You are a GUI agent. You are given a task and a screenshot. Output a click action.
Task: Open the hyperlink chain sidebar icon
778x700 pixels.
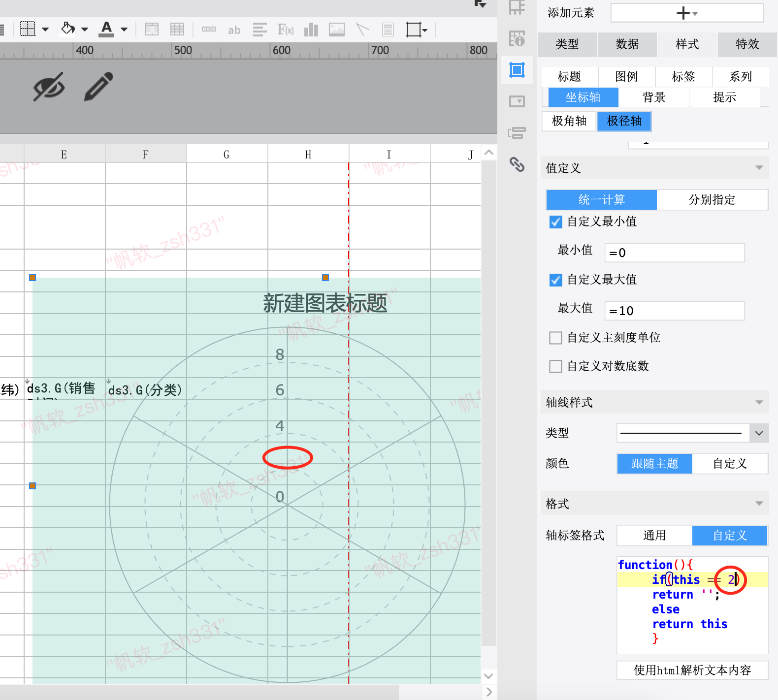point(517,164)
